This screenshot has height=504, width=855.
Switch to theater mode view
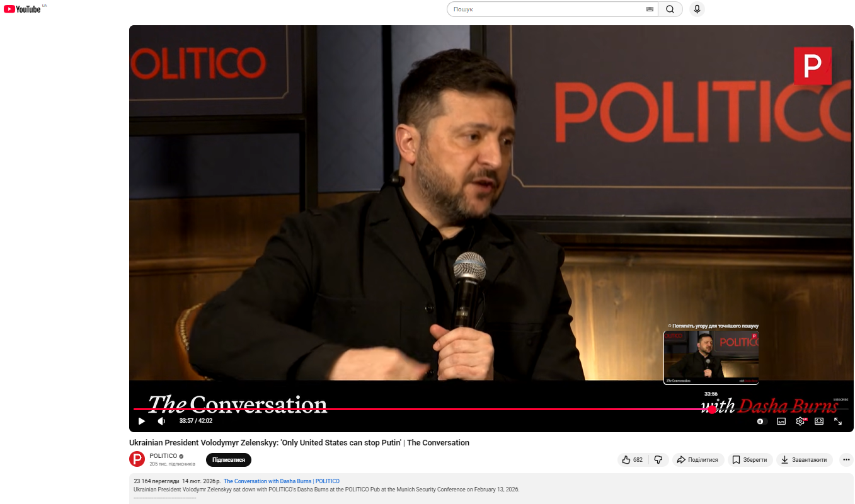click(819, 421)
